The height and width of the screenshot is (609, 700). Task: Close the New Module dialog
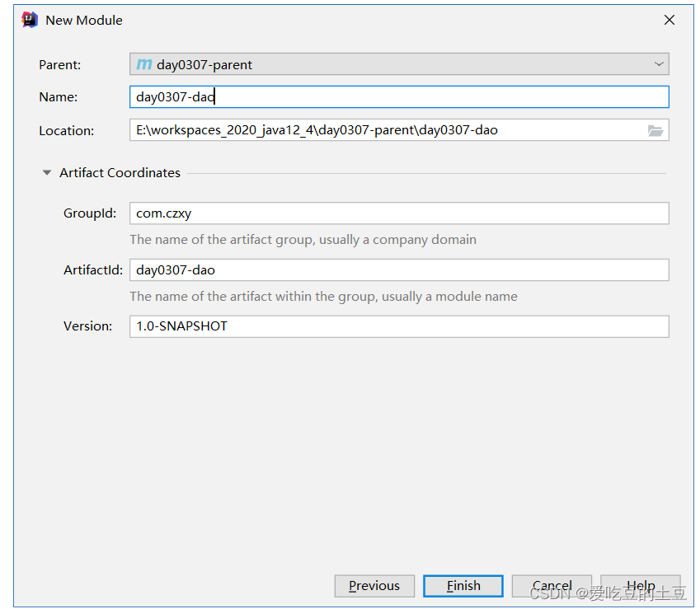click(x=669, y=20)
